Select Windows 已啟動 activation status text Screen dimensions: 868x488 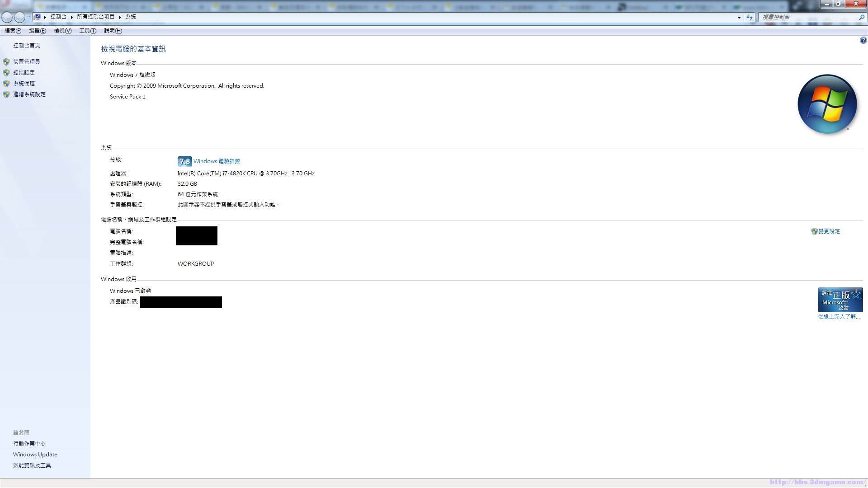[130, 291]
